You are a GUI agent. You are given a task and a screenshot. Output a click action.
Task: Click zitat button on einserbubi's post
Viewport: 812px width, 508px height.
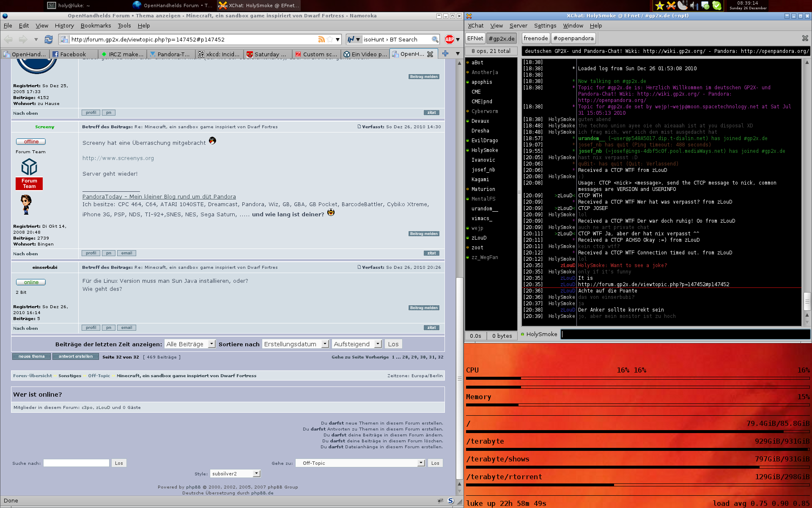(x=431, y=328)
